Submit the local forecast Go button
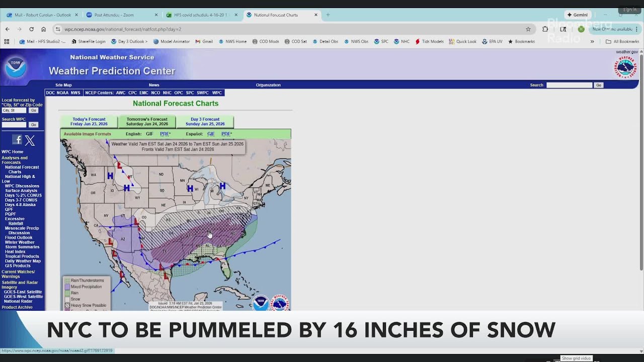 coord(33,111)
